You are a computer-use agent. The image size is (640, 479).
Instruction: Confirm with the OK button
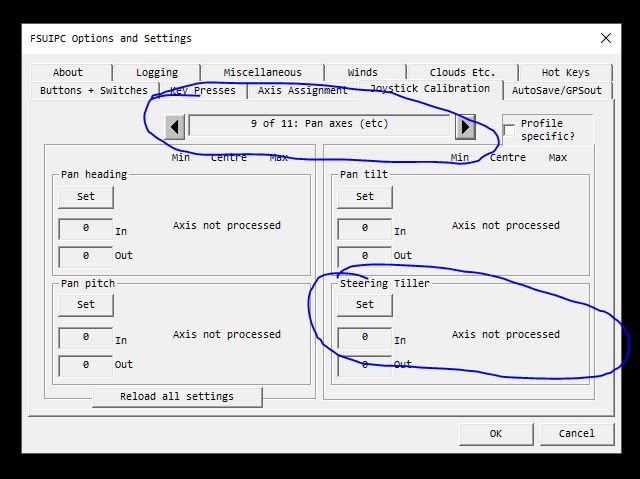[496, 434]
